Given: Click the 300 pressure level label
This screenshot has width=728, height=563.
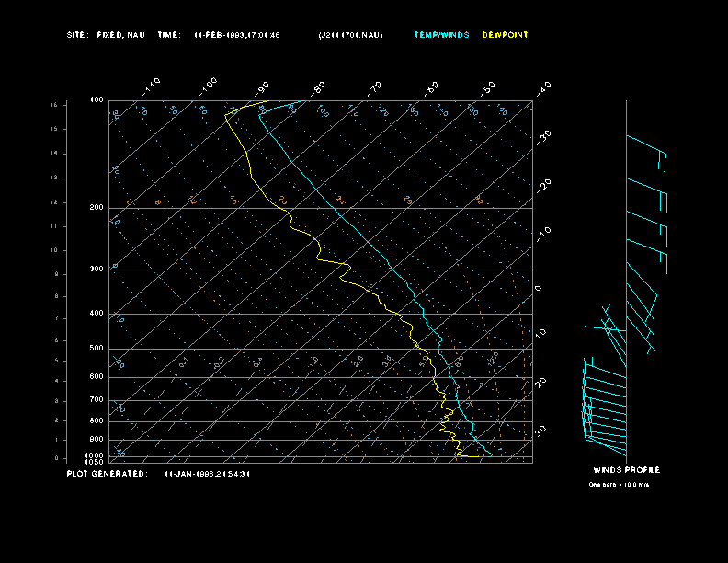Looking at the screenshot, I should (x=97, y=270).
